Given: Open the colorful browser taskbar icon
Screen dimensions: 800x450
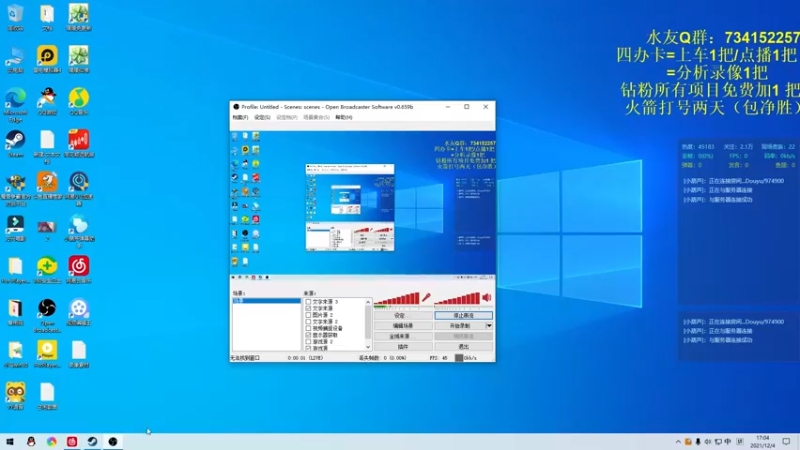Looking at the screenshot, I should (52, 441).
